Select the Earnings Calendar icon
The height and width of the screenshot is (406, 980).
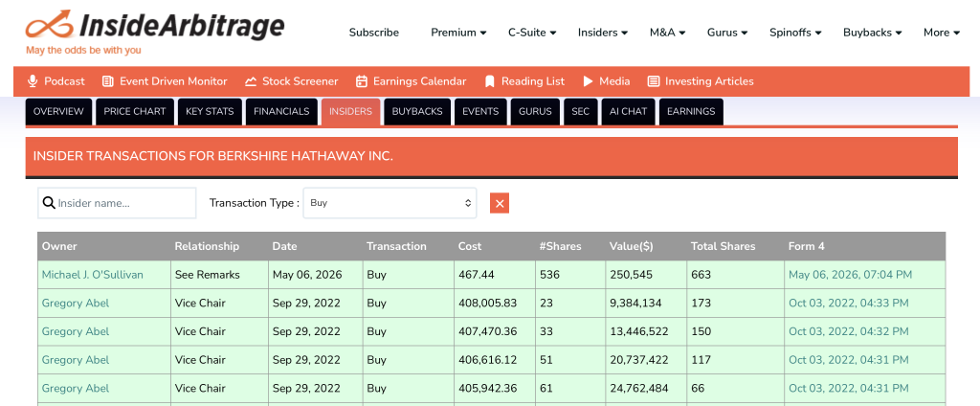click(361, 81)
